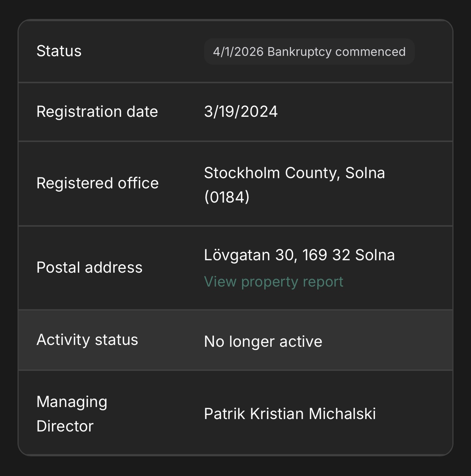Click the Postal address label
Screen dimensions: 471x476
pos(89,268)
